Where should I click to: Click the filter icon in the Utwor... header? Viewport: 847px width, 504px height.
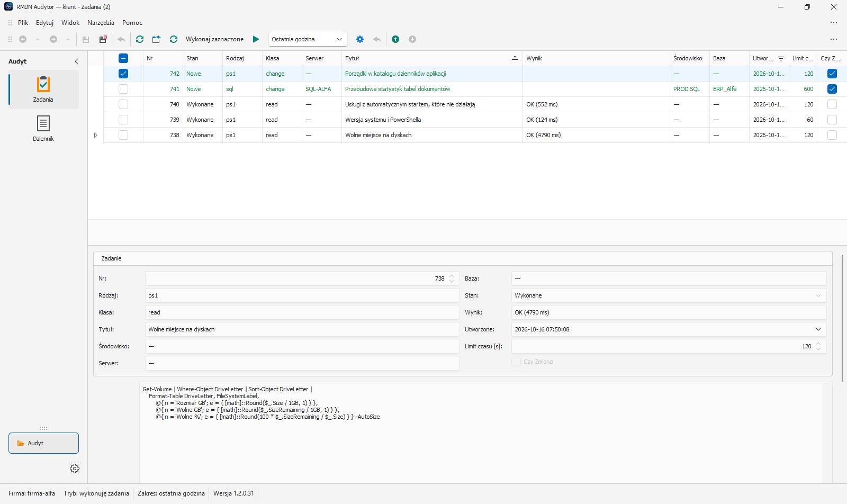pyautogui.click(x=781, y=58)
